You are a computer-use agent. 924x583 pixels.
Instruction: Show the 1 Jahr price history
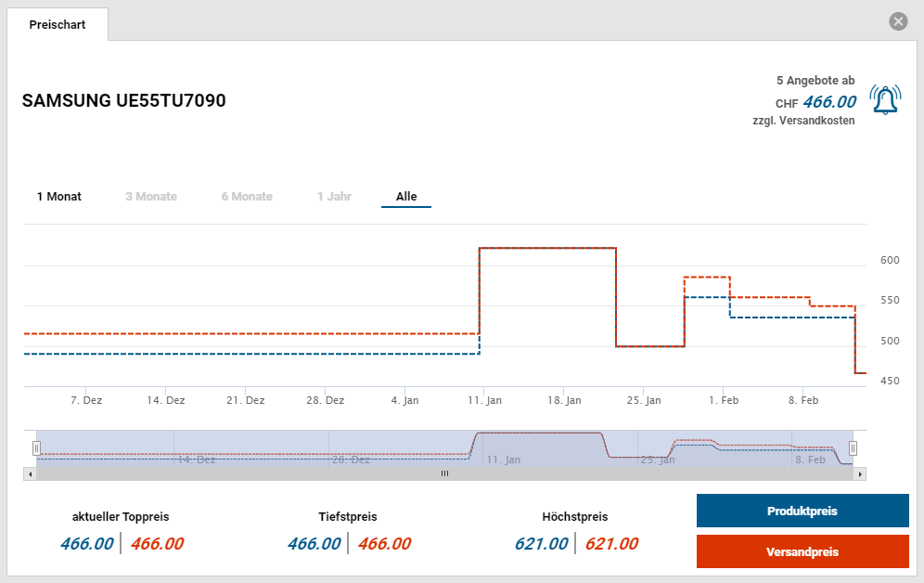coord(334,197)
